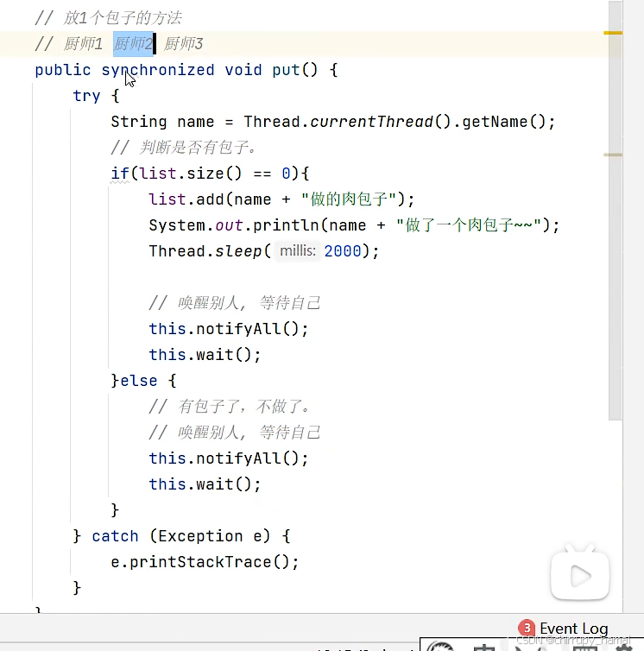Click the first this.wait() call
The width and height of the screenshot is (644, 651).
coord(205,355)
